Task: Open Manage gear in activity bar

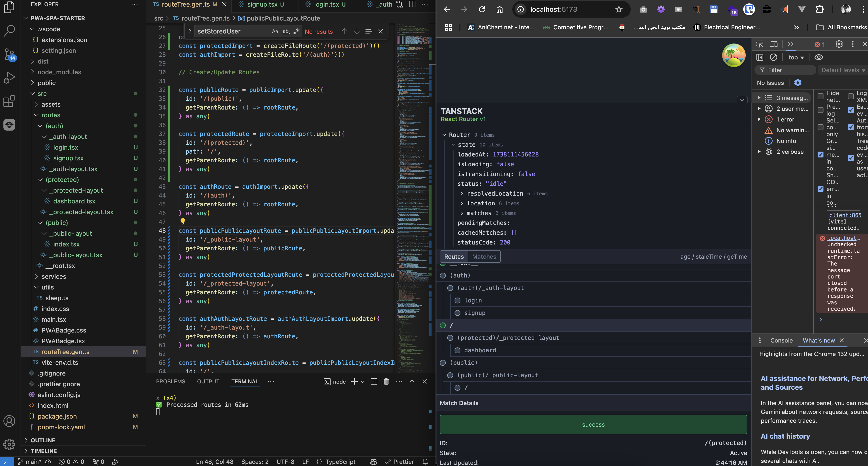Action: pos(9,444)
